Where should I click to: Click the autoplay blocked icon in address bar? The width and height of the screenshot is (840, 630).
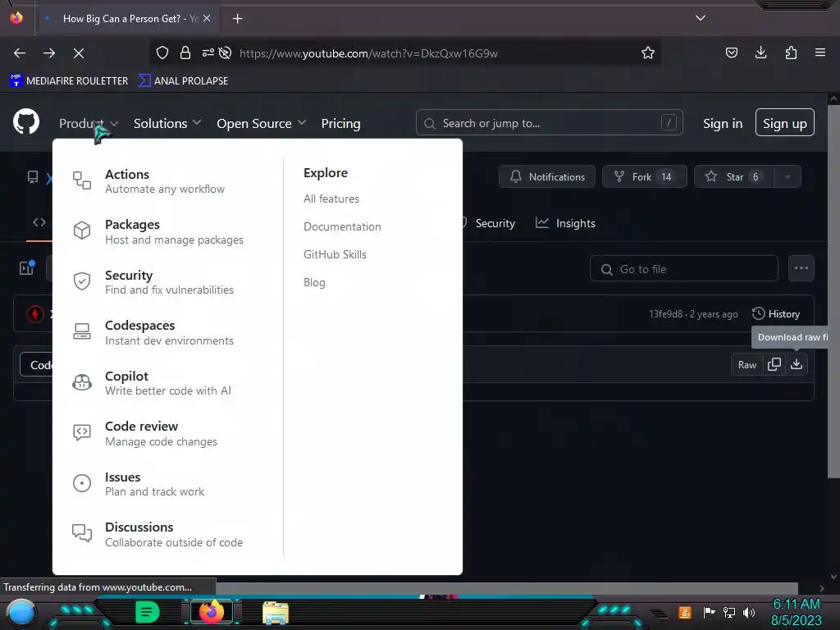[x=226, y=52]
